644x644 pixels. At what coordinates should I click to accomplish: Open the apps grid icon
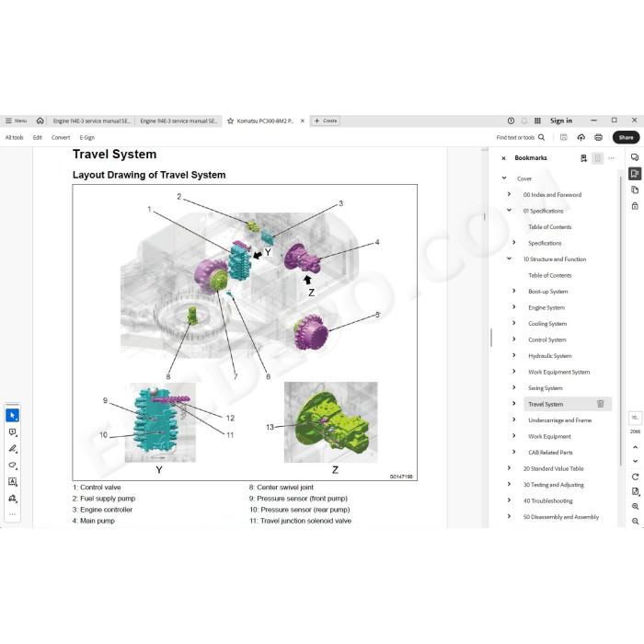[x=537, y=121]
